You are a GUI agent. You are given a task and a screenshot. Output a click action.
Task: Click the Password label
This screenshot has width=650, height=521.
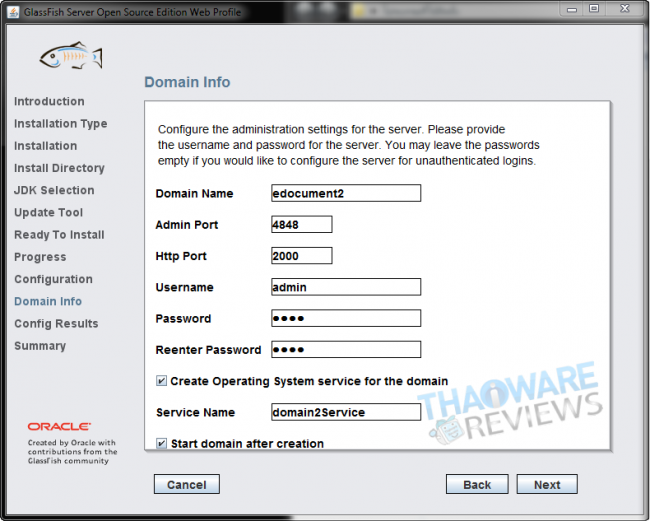183,318
